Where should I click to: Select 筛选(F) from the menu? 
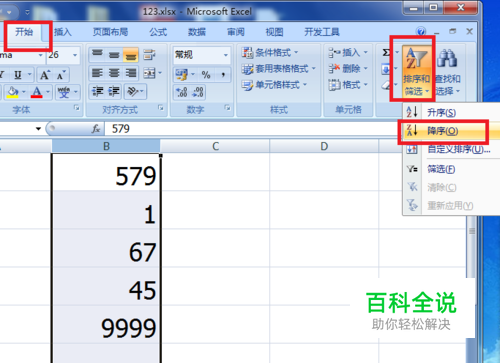450,169
